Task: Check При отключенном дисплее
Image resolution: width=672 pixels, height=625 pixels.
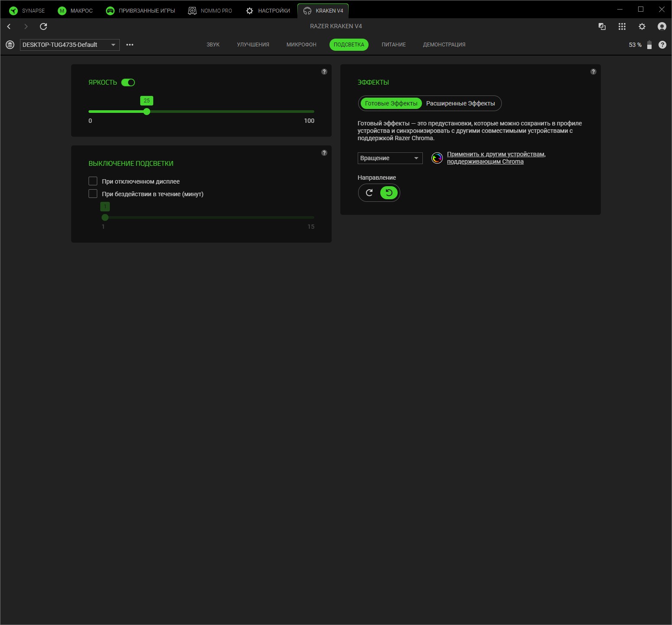Action: (93, 181)
